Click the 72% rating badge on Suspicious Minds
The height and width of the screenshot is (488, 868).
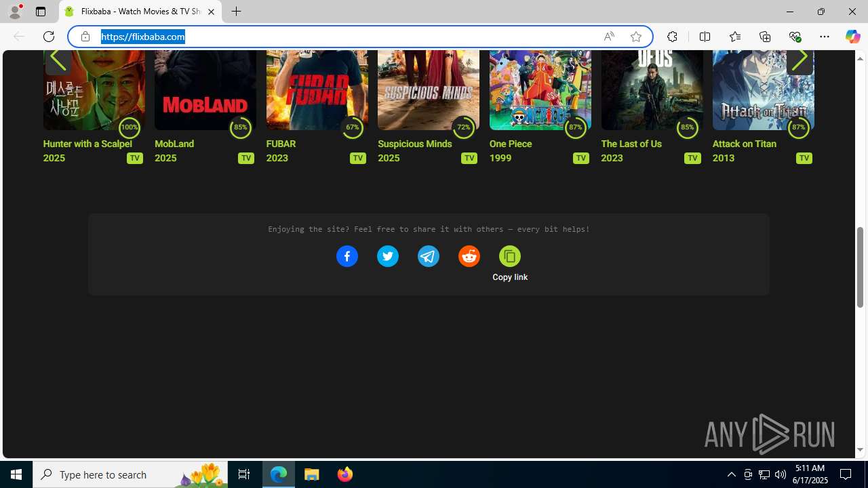pyautogui.click(x=464, y=127)
